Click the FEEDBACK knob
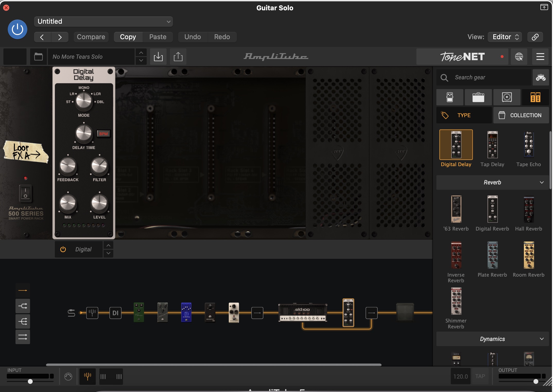 point(68,166)
